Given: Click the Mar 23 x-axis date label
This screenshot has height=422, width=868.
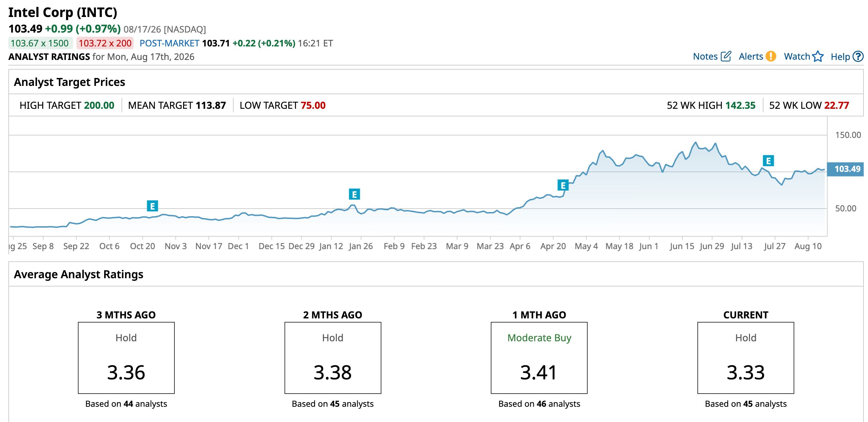Looking at the screenshot, I should (490, 246).
